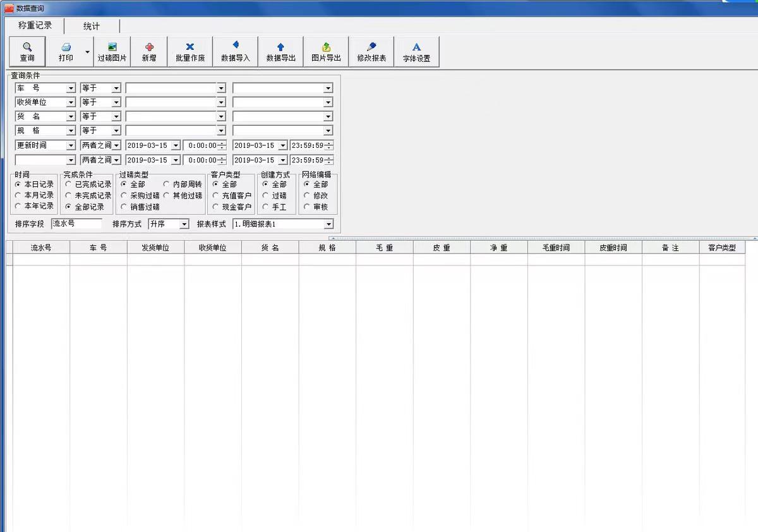Click the 查询 search icon button
This screenshot has height=532, width=758.
tap(27, 52)
